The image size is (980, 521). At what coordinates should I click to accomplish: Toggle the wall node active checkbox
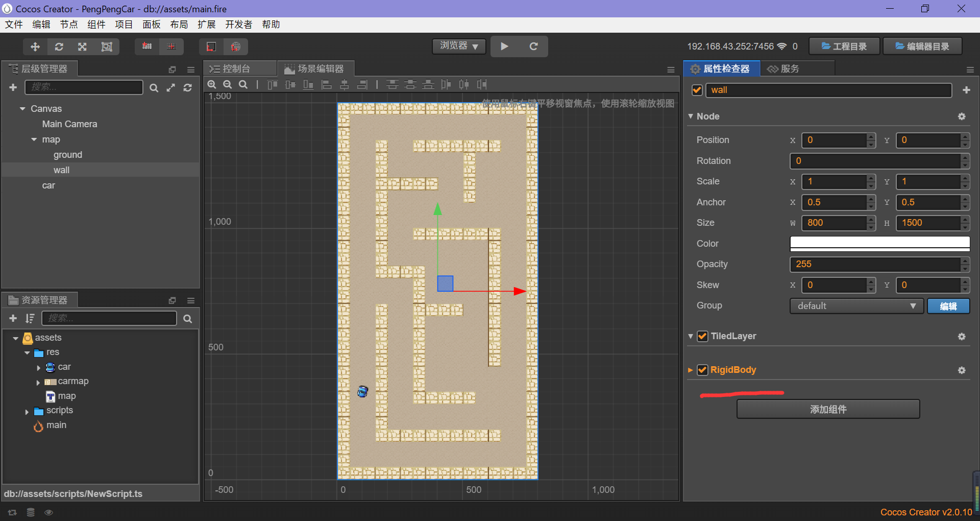697,90
